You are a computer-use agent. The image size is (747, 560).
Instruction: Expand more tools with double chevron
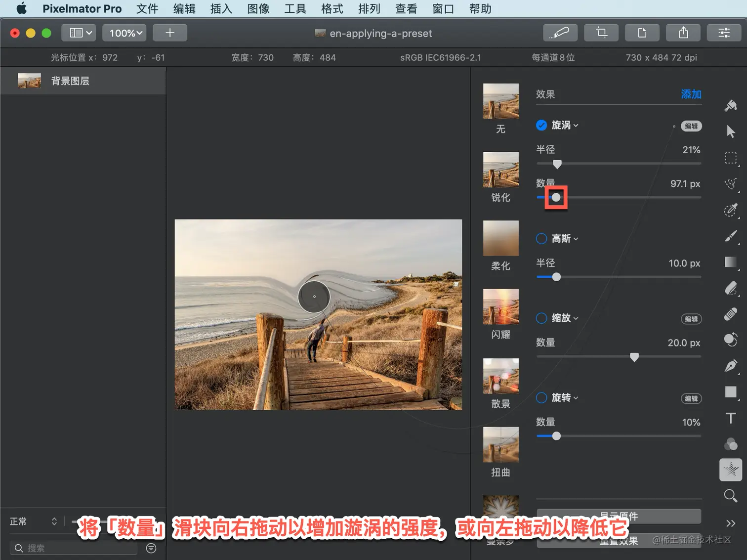[731, 523]
